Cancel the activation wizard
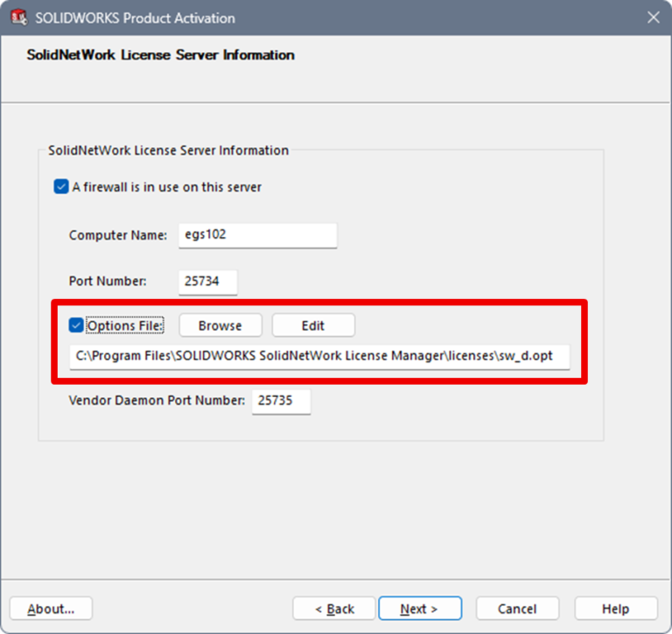The height and width of the screenshot is (634, 672). pos(517,609)
